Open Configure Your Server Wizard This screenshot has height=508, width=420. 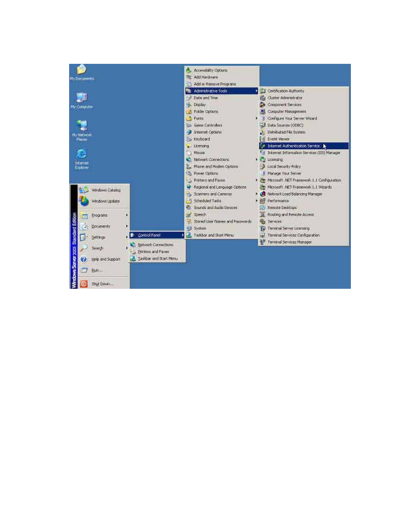304,118
